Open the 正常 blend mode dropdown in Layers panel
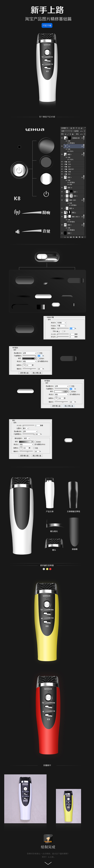The height and width of the screenshot is (868, 94). (x=67, y=131)
